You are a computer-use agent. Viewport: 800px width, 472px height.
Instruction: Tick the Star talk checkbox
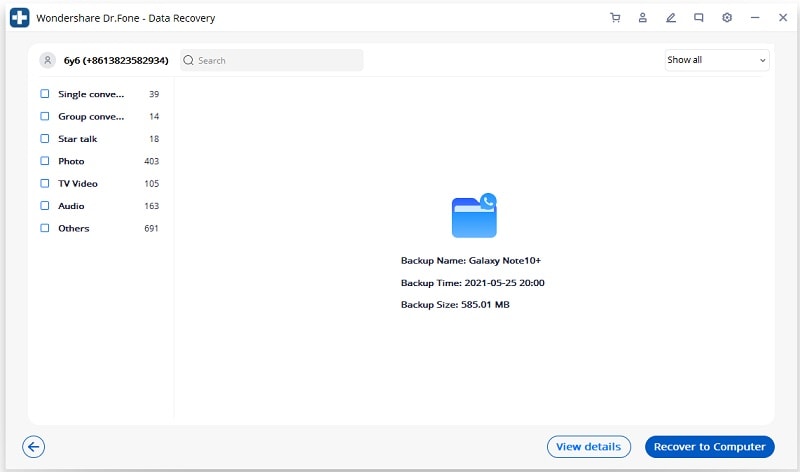(45, 139)
